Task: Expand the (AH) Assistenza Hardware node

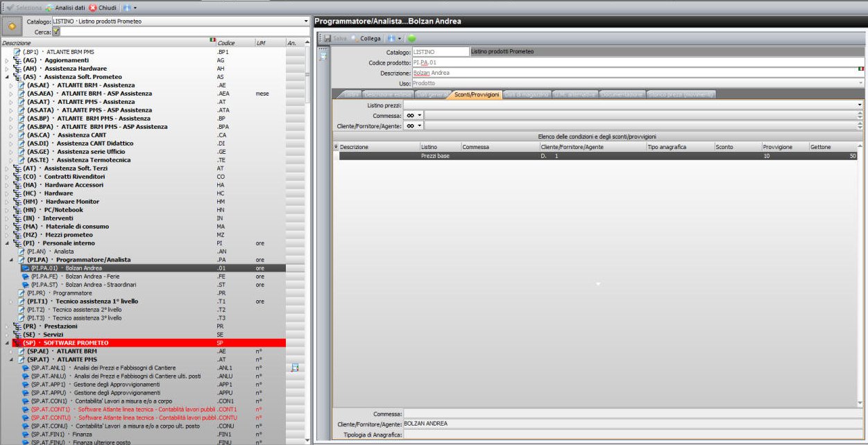Action: 7,69
